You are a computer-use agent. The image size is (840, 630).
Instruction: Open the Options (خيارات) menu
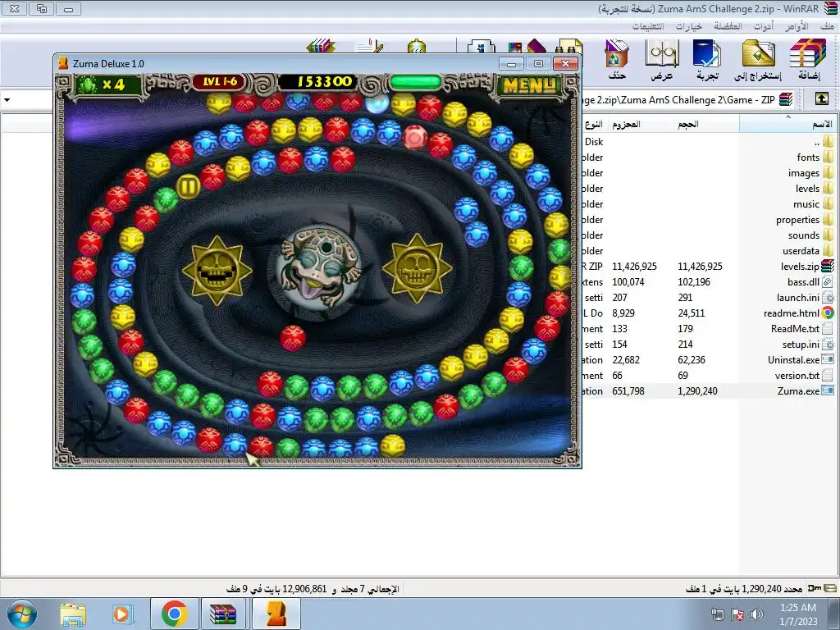[x=688, y=26]
